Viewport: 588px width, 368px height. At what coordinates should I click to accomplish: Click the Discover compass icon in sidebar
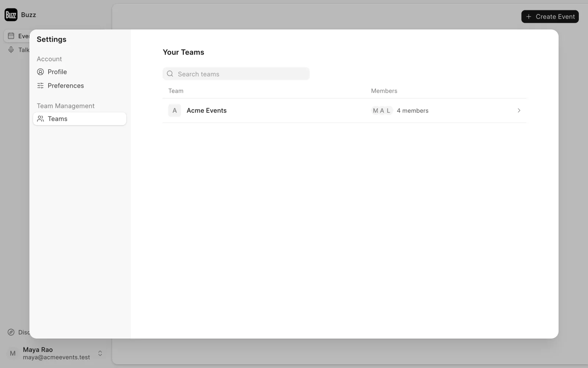tap(11, 332)
